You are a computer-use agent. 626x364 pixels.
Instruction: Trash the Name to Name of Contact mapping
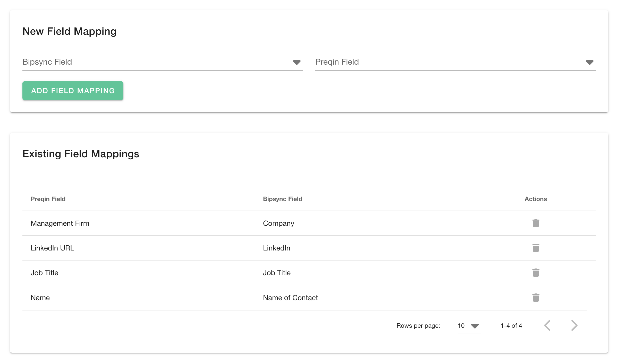(536, 298)
